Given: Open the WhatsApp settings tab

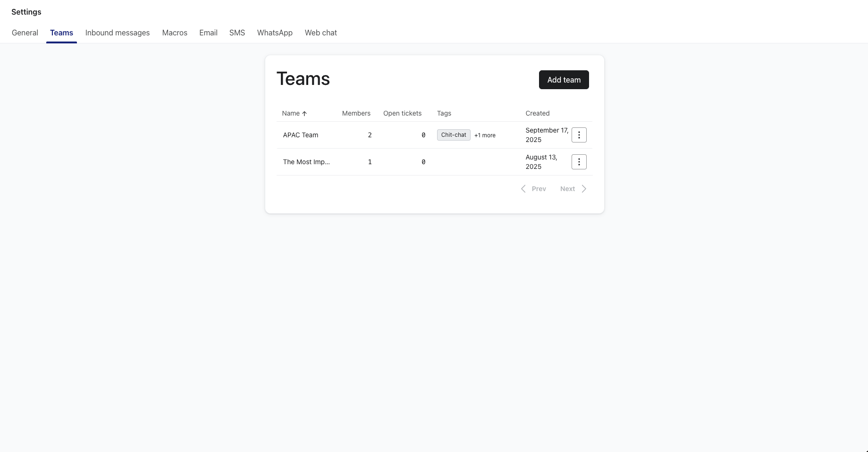Looking at the screenshot, I should click(x=275, y=33).
